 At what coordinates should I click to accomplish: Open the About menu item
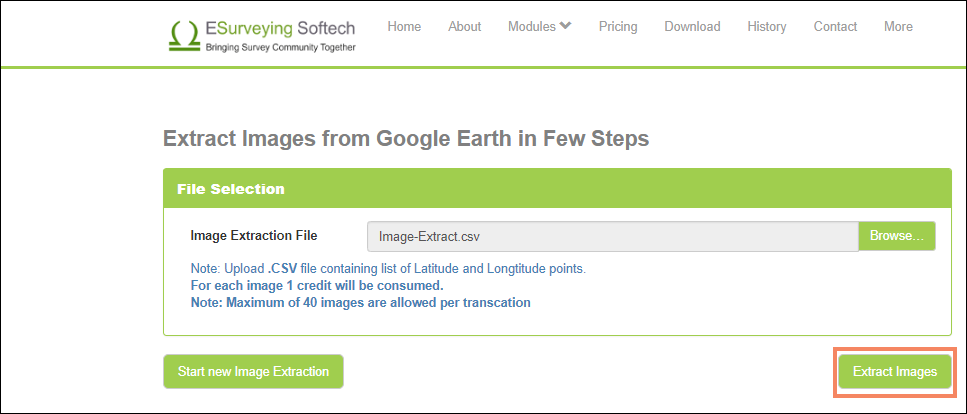[464, 27]
